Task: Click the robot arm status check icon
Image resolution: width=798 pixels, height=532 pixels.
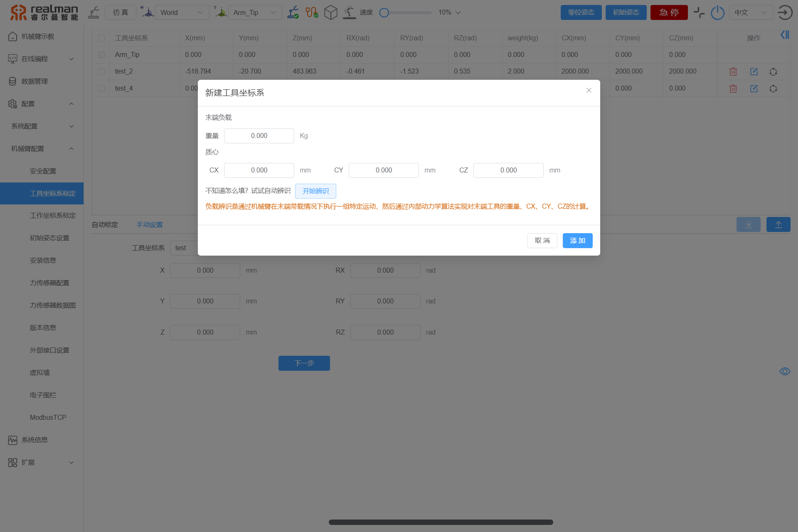Action: pos(293,12)
